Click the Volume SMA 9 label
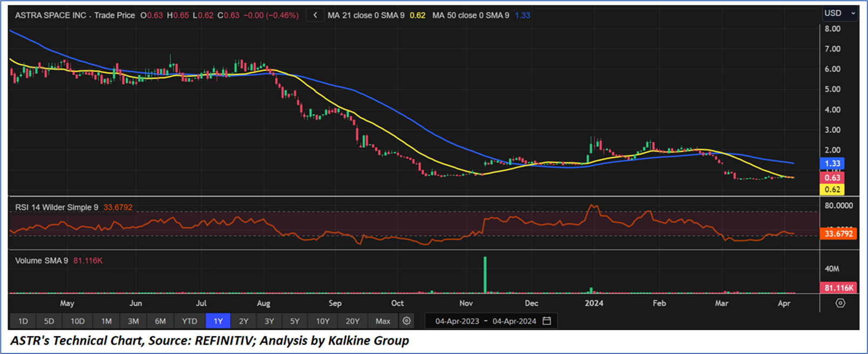 tap(42, 261)
